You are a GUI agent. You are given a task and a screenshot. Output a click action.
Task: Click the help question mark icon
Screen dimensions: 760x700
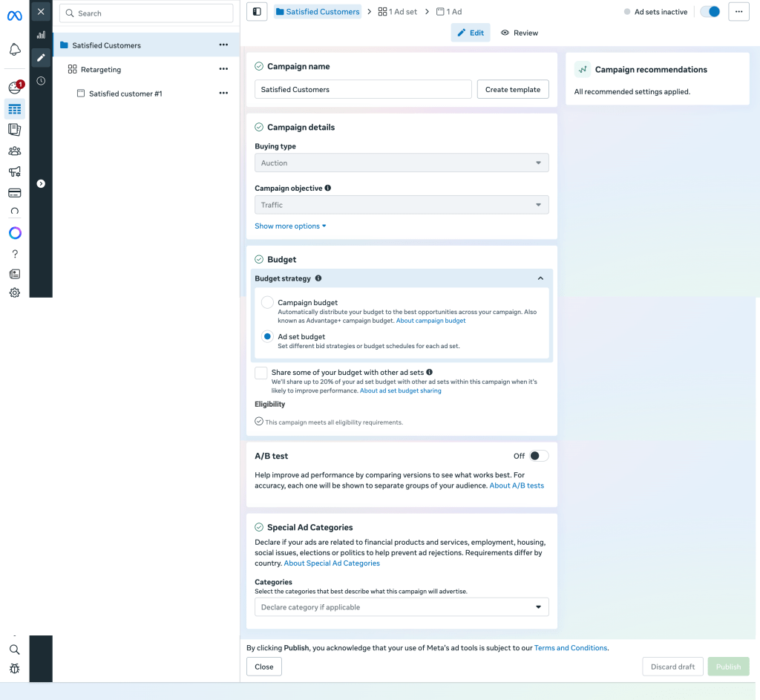pyautogui.click(x=14, y=254)
